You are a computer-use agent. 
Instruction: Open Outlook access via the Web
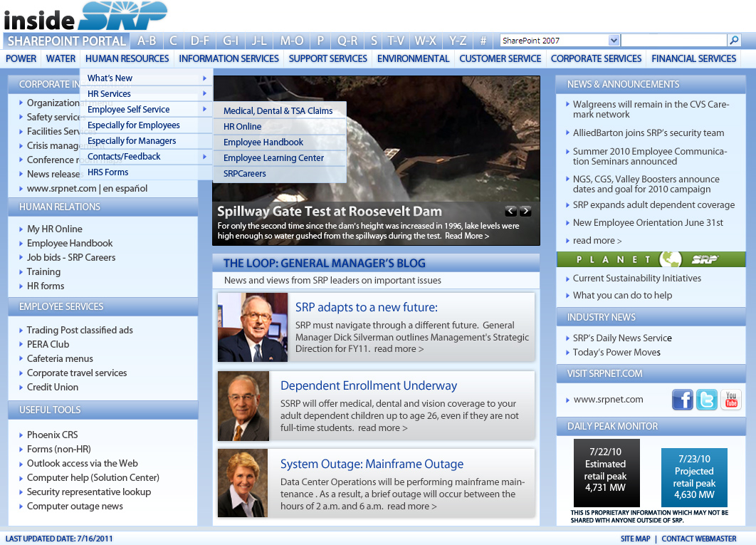coord(82,463)
